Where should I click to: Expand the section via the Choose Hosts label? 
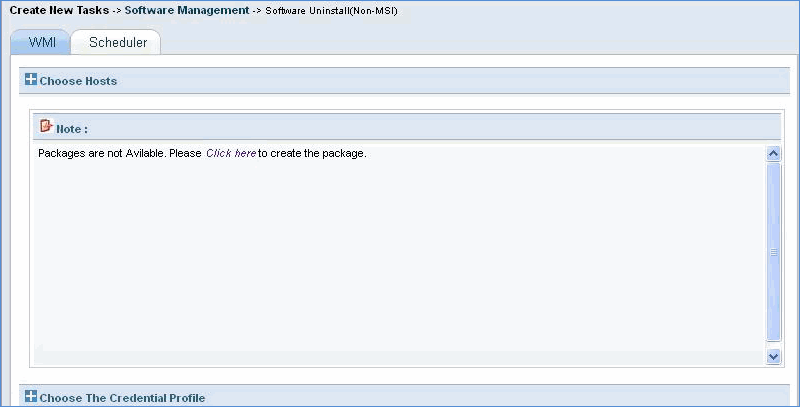78,81
